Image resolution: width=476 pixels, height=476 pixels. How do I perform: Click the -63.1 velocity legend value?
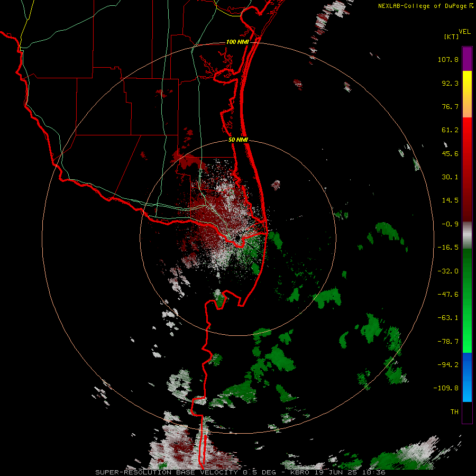[448, 318]
